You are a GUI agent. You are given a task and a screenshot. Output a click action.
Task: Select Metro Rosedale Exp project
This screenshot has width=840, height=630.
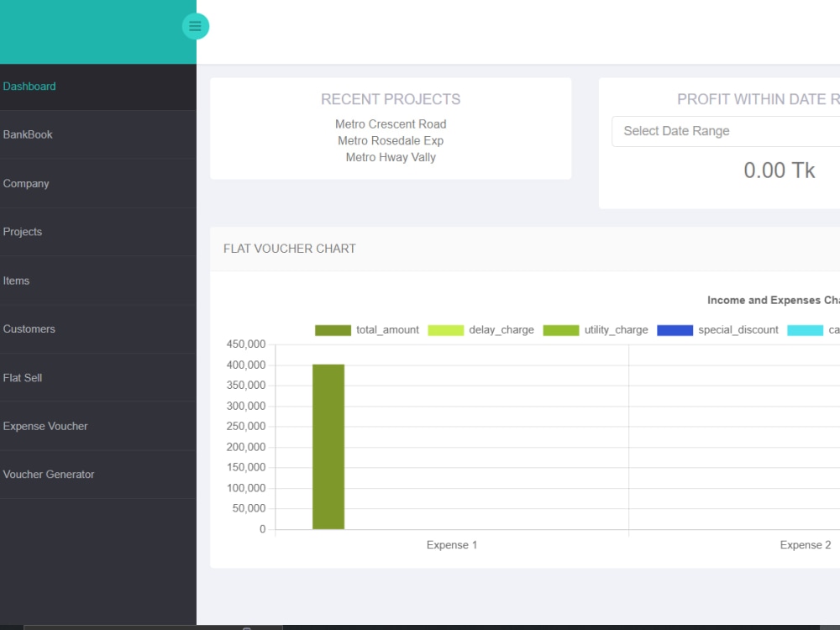pos(391,140)
